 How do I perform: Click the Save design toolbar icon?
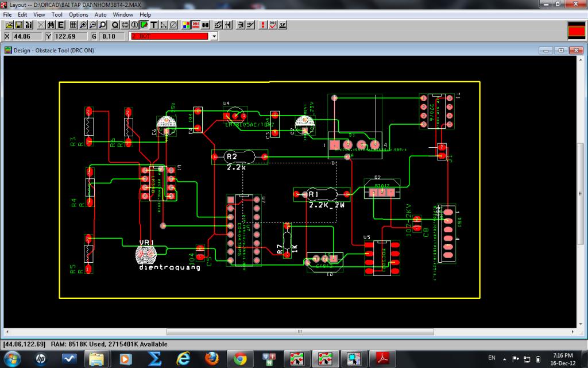click(18, 25)
